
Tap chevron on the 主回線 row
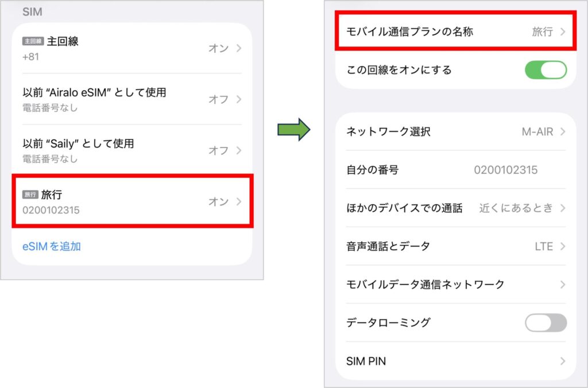pos(239,48)
